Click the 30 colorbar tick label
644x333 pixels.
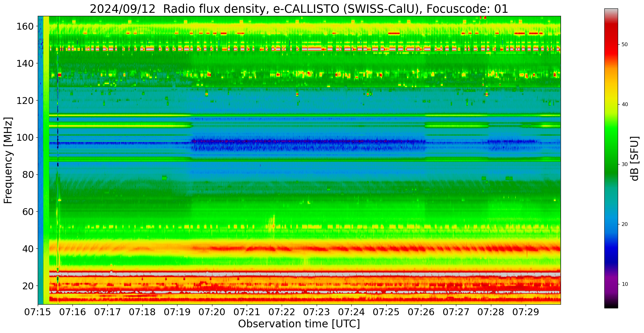tap(625, 164)
